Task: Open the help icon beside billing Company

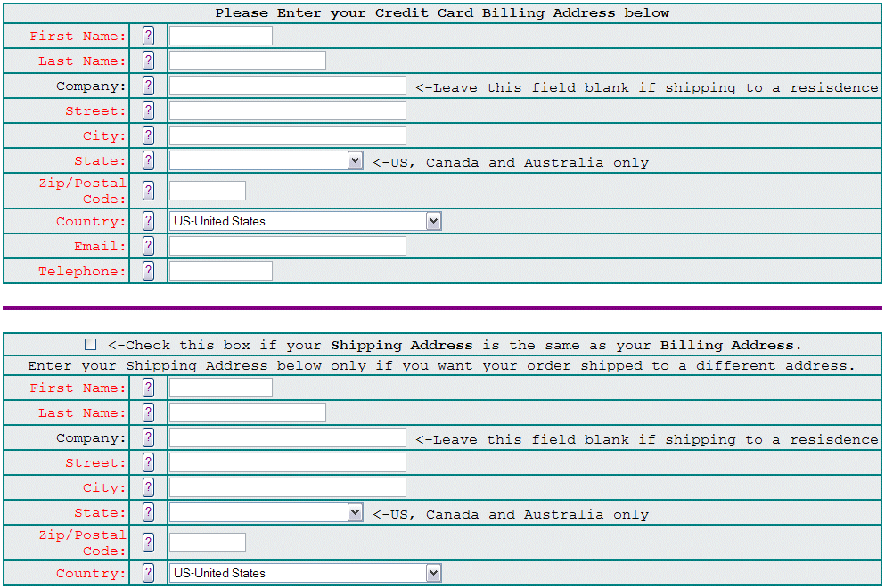Action: 149,86
